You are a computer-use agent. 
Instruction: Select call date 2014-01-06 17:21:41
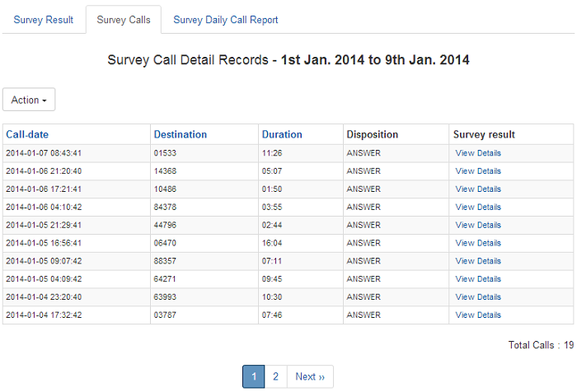(44, 189)
